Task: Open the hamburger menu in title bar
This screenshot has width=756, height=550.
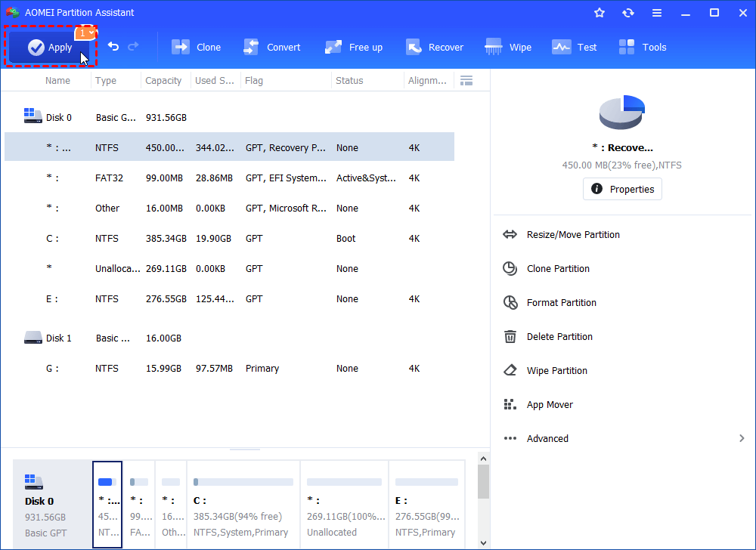Action: 657,13
